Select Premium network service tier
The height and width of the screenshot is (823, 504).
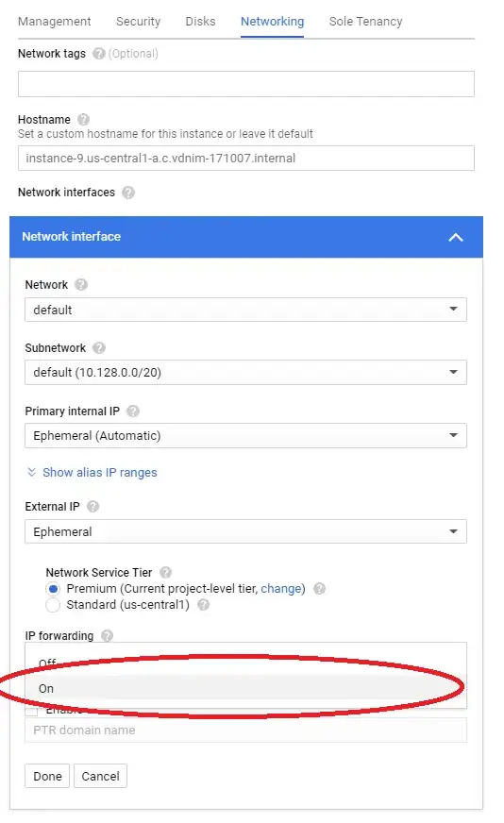[x=53, y=589]
